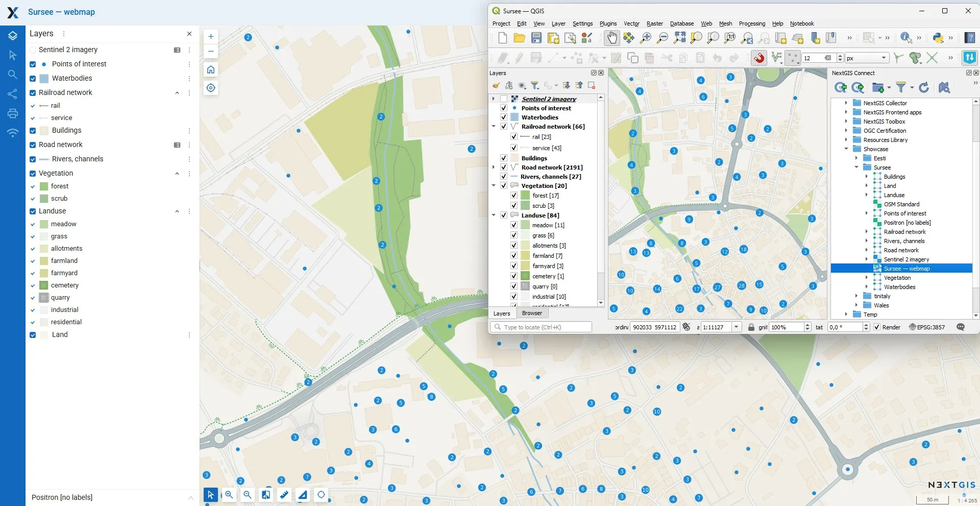The image size is (980, 506).
Task: Click QGIS Zoom Full extent icon
Action: (x=679, y=38)
